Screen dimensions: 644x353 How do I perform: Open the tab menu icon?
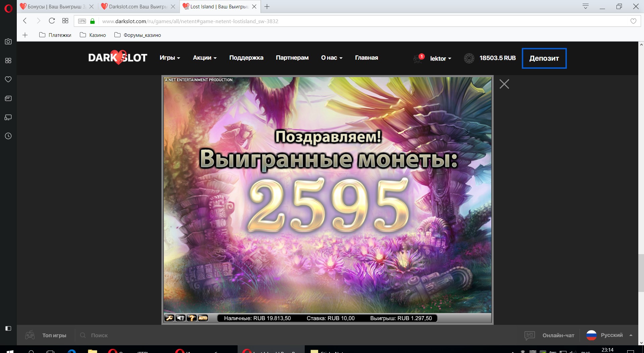point(586,6)
